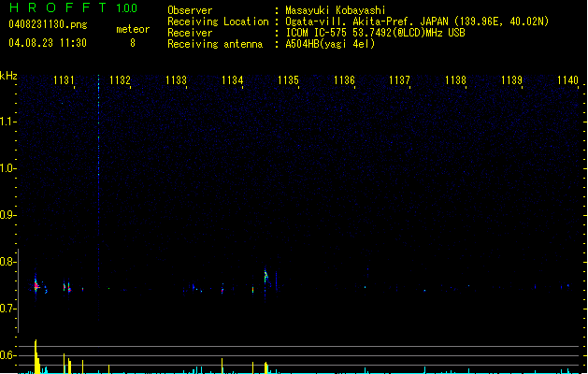Click the tallest yellow power bar at bottom left
The width and height of the screenshot is (588, 374).
click(36, 356)
